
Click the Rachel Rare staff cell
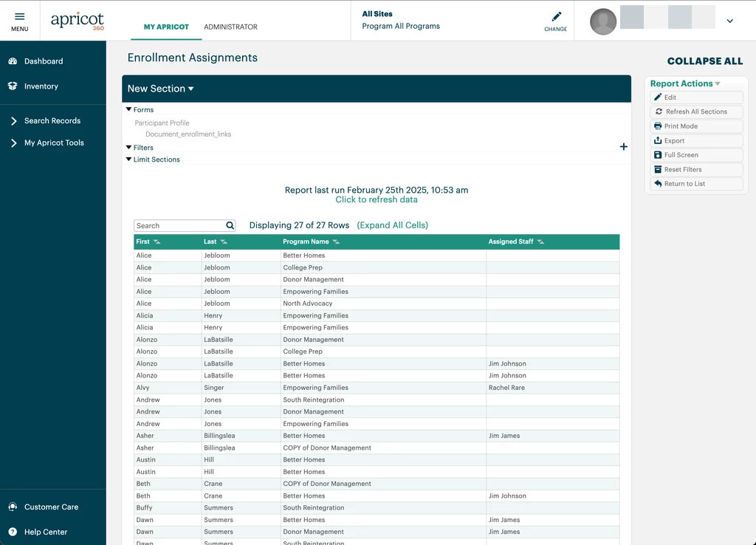click(x=552, y=388)
